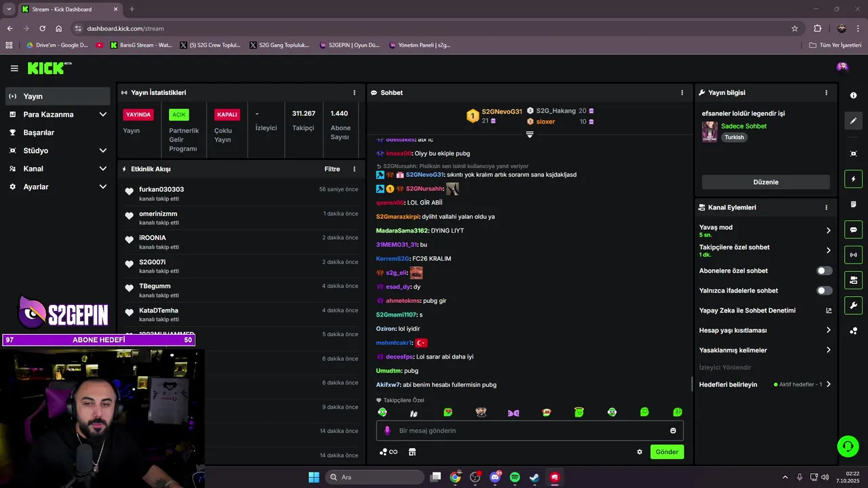Open the document icon in right rail
868x488 pixels.
pos(853,204)
